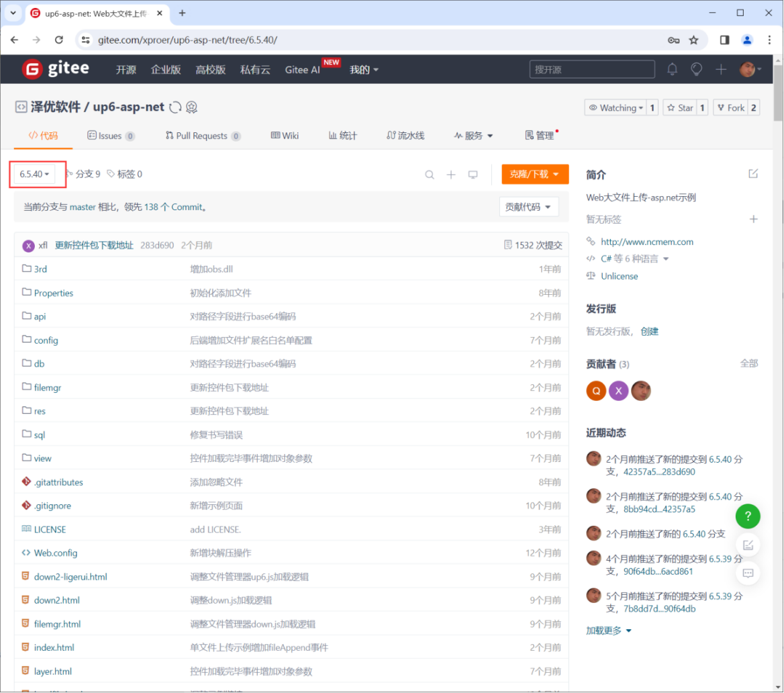This screenshot has width=784, height=693.
Task: Switch to the Issues tab
Action: (110, 135)
